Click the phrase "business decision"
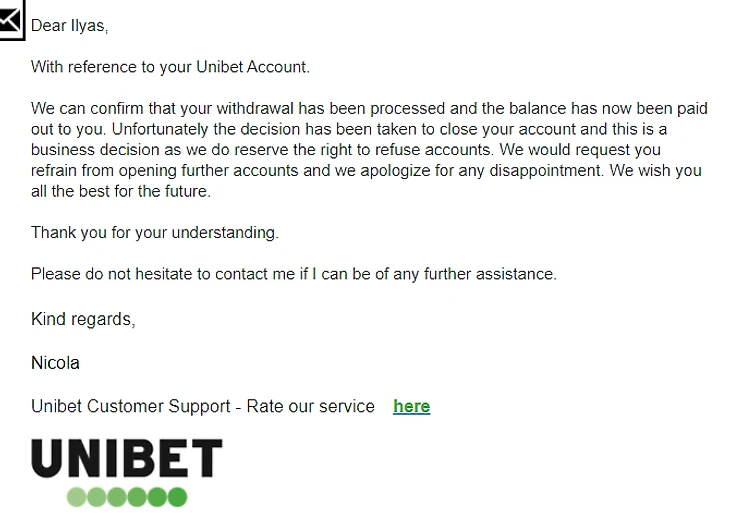This screenshot has width=730, height=522. 95,150
